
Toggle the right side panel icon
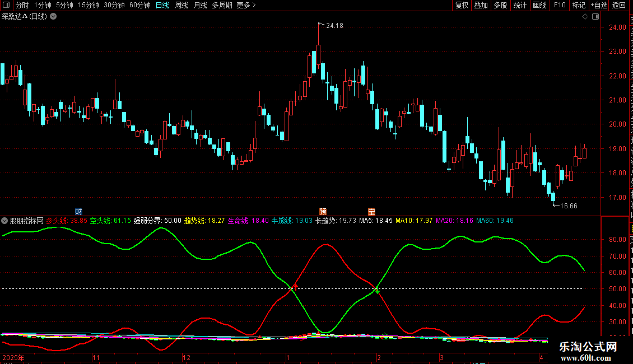pos(595,17)
